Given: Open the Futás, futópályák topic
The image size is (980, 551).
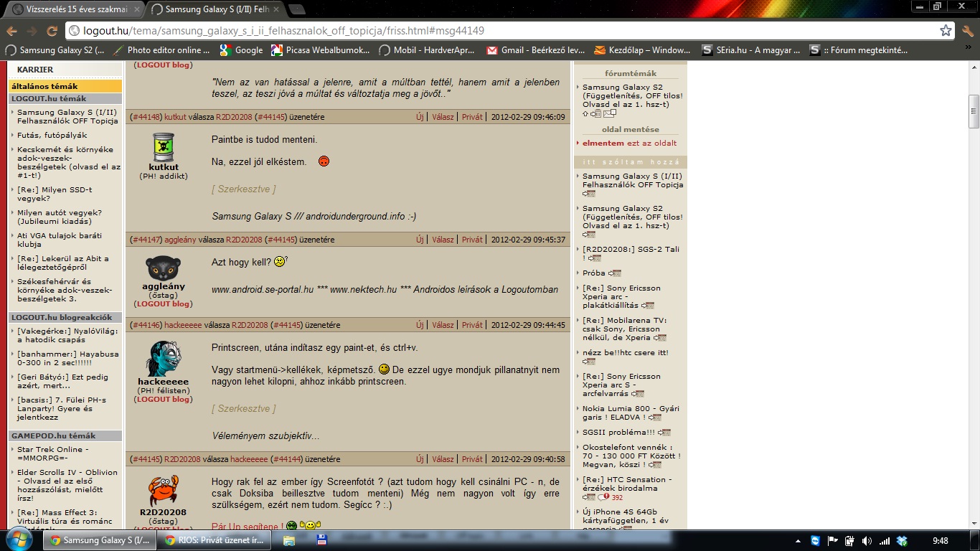Looking at the screenshot, I should (x=52, y=135).
